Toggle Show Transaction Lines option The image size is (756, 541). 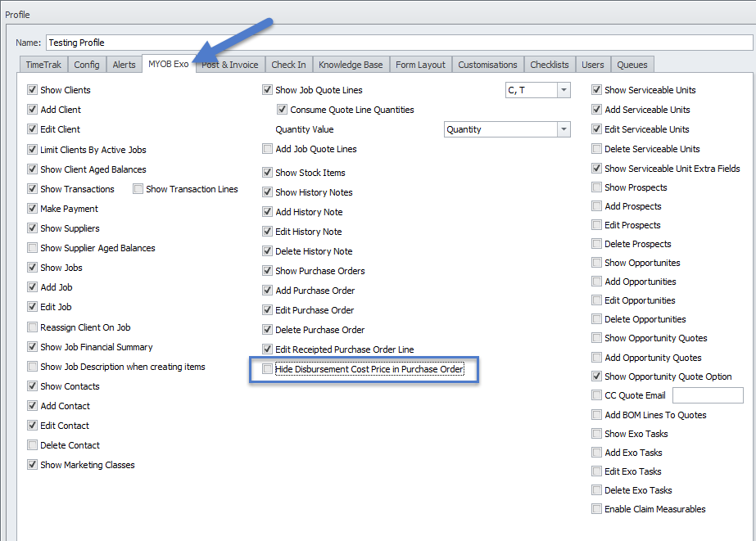(138, 189)
